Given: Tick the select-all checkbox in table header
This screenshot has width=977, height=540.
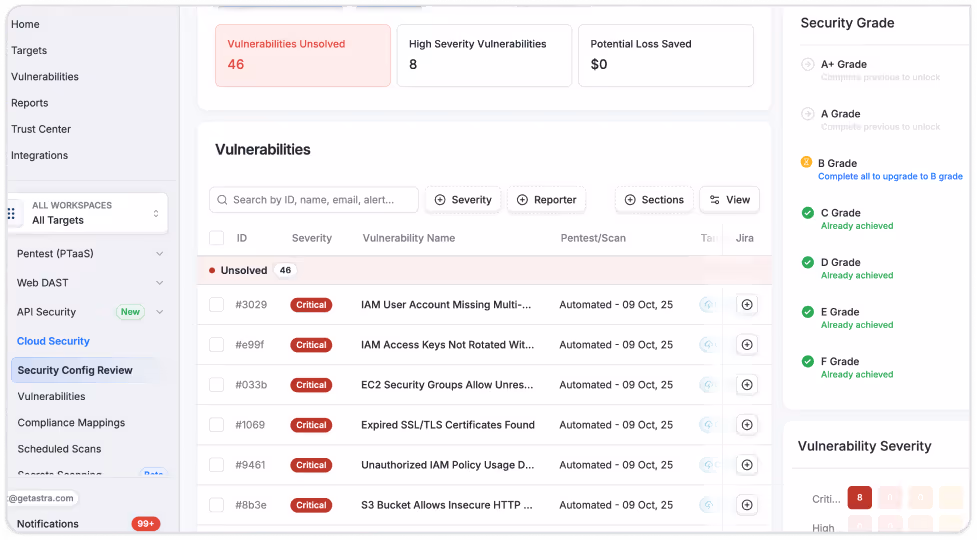Looking at the screenshot, I should tap(216, 238).
